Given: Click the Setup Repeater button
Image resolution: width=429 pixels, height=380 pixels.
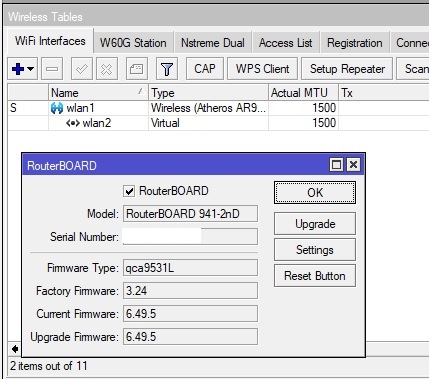Looking at the screenshot, I should [x=347, y=69].
